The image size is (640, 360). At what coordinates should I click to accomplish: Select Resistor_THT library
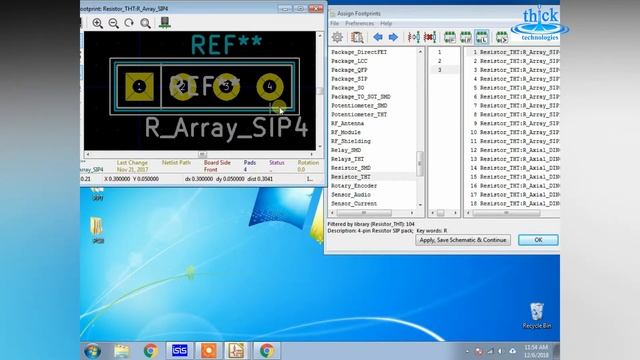point(351,177)
